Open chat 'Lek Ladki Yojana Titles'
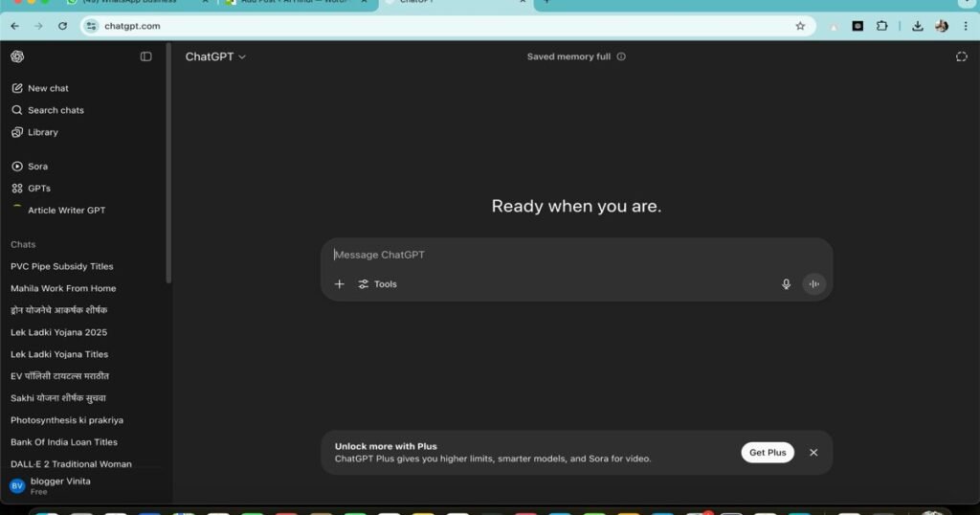This screenshot has height=515, width=980. tap(59, 354)
